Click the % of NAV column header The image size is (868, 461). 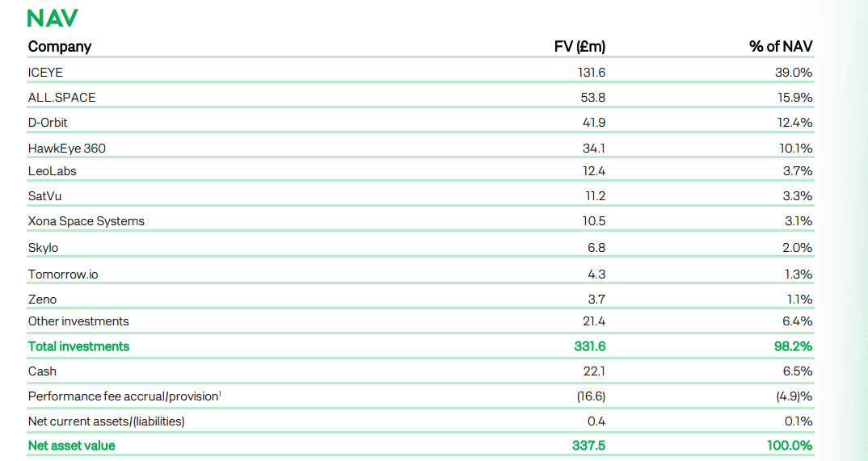(780, 46)
